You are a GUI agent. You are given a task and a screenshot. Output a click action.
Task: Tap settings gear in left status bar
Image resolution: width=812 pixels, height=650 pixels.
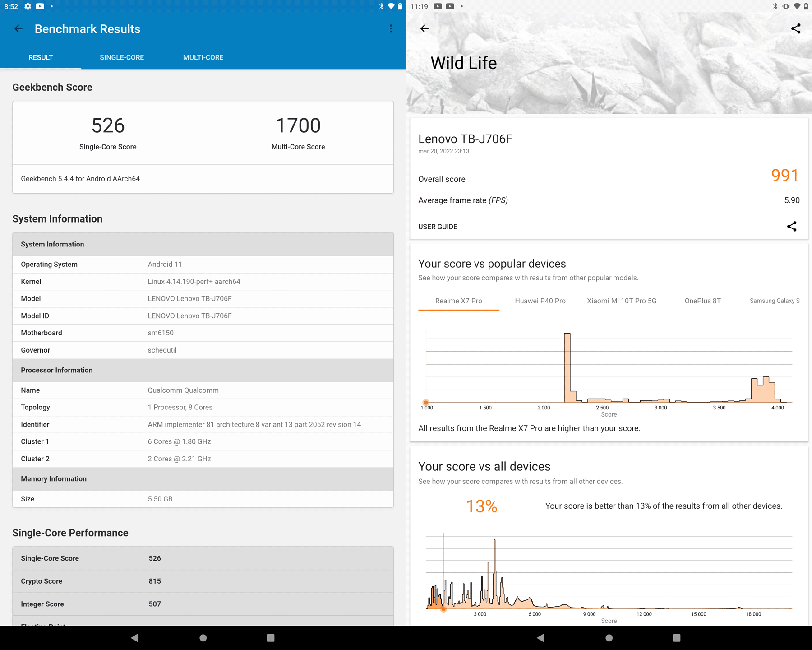28,6
